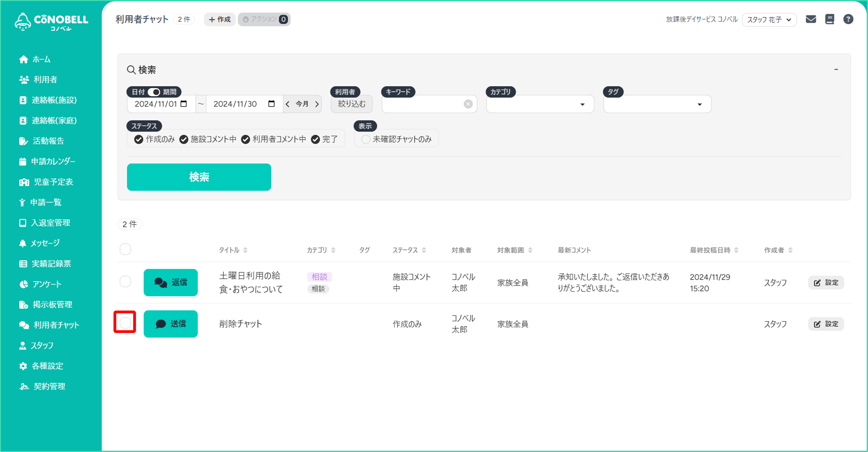Viewport: 868px width, 452px height.
Task: Open the manual book icon
Action: coord(829,19)
